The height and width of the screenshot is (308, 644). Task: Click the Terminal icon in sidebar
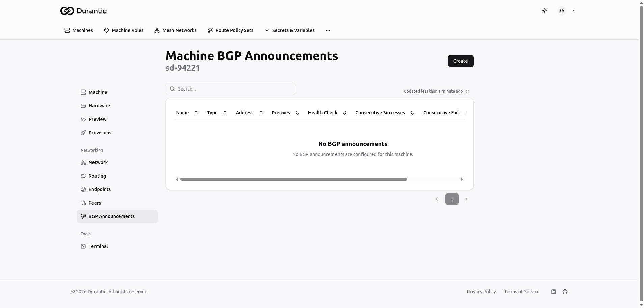point(83,246)
